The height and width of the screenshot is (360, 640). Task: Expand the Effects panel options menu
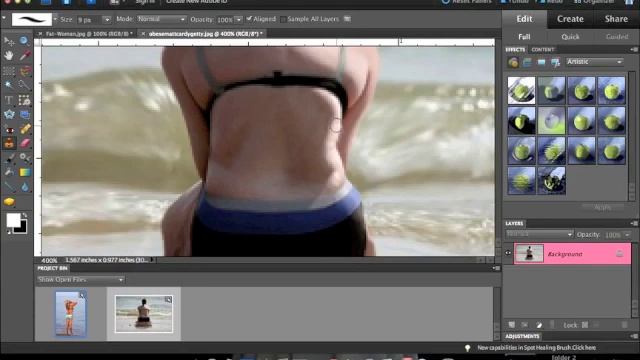coord(634,49)
